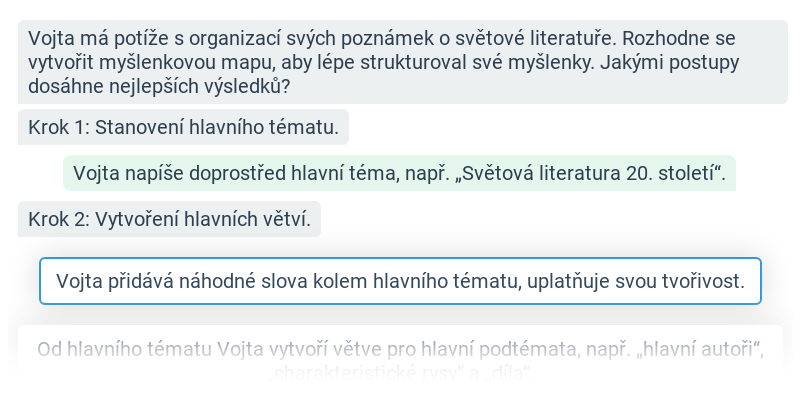Viewport: 800px width, 400px height.
Task: Click the Krok 1 step heading
Action: (x=183, y=127)
